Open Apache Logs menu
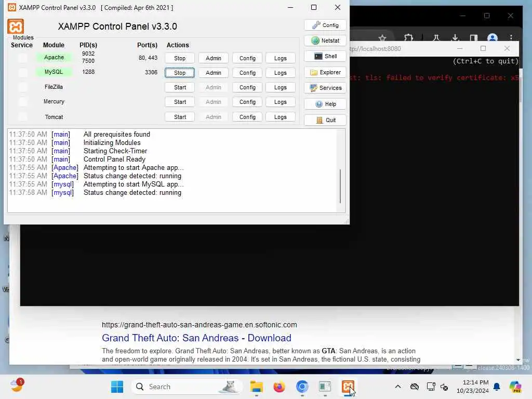Image resolution: width=532 pixels, height=399 pixels. coord(280,58)
